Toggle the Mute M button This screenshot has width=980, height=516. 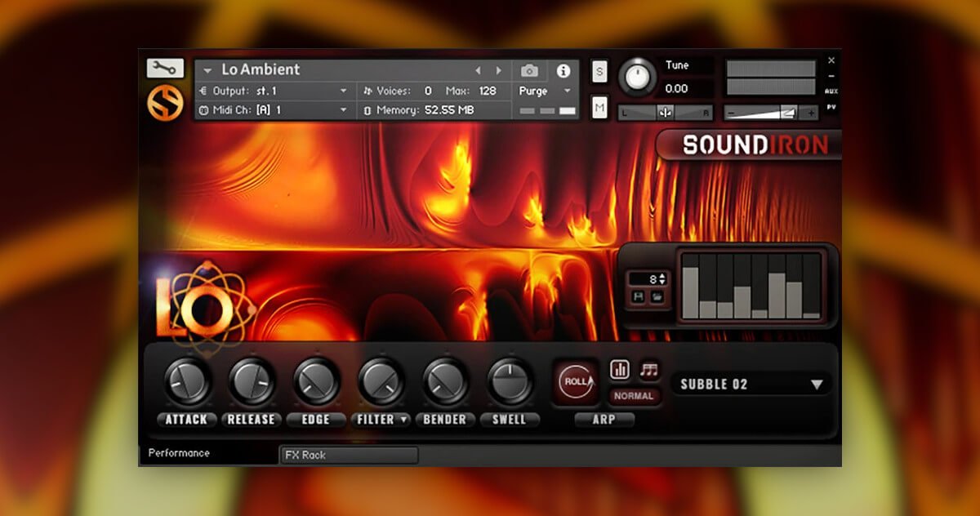pos(599,107)
